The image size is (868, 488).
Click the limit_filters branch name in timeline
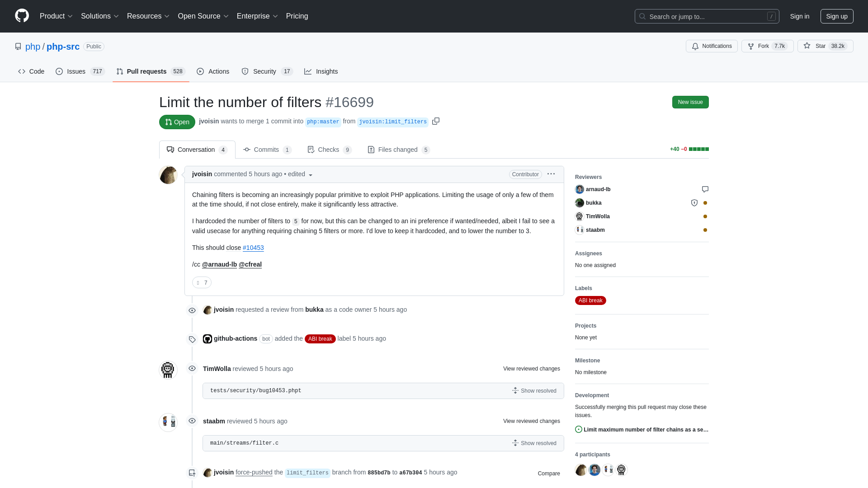click(307, 473)
